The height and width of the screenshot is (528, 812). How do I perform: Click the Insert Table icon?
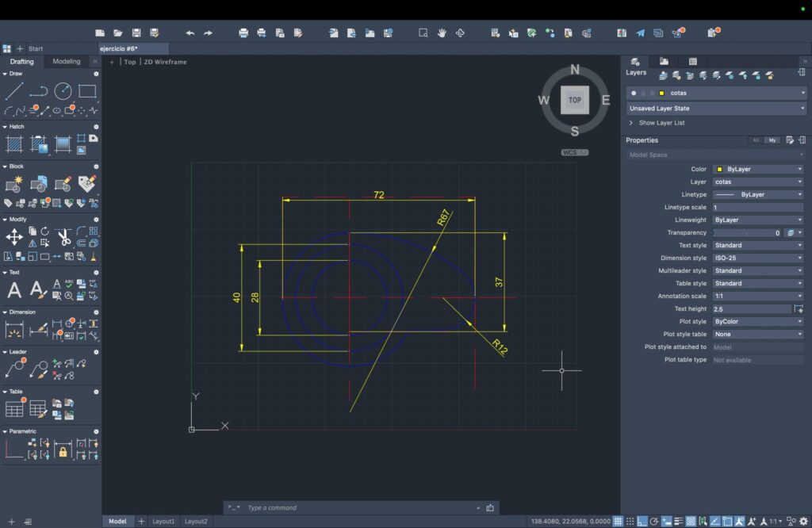point(14,408)
